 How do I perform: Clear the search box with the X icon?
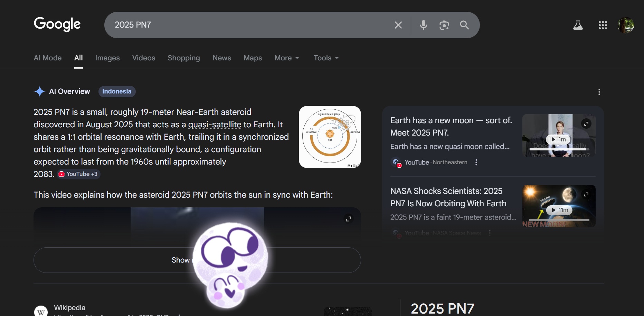coord(398,25)
